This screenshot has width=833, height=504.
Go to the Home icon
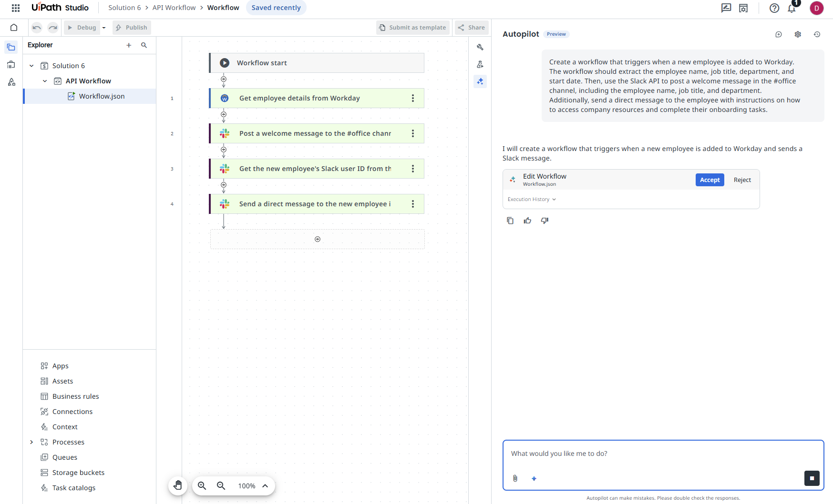14,28
